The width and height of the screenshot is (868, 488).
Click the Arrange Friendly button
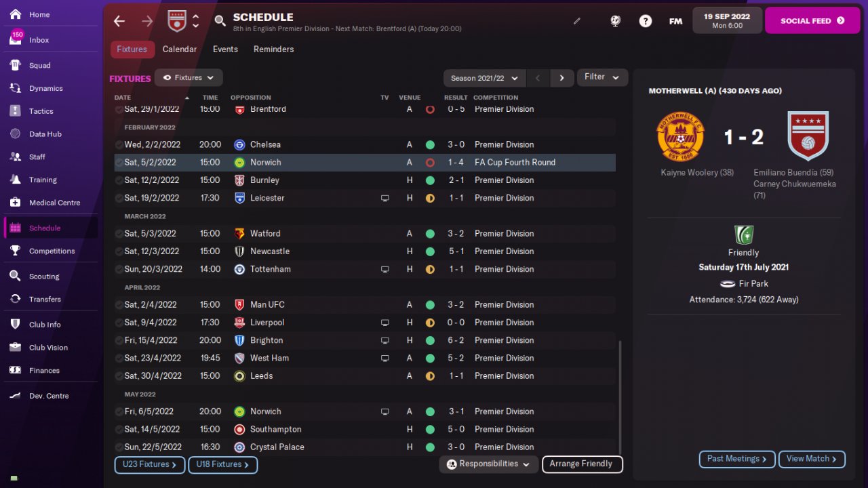(581, 464)
